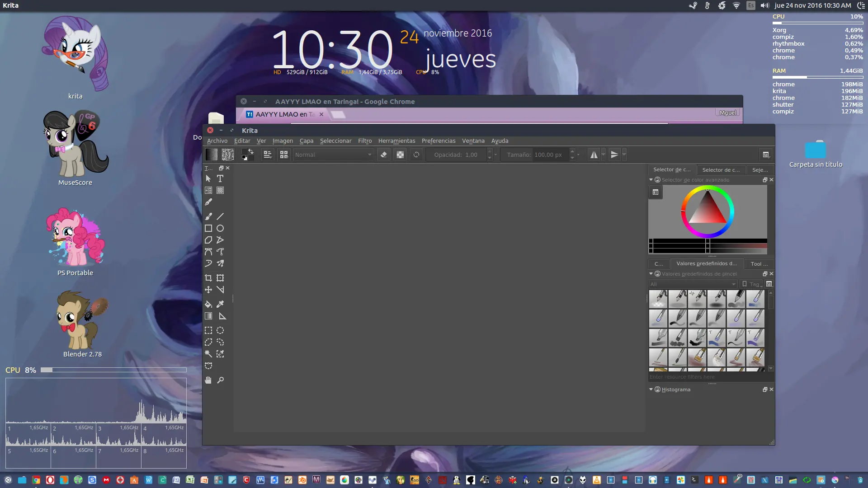Select the Fill bucket tool
Screen dimensions: 868x488
pyautogui.click(x=208, y=304)
